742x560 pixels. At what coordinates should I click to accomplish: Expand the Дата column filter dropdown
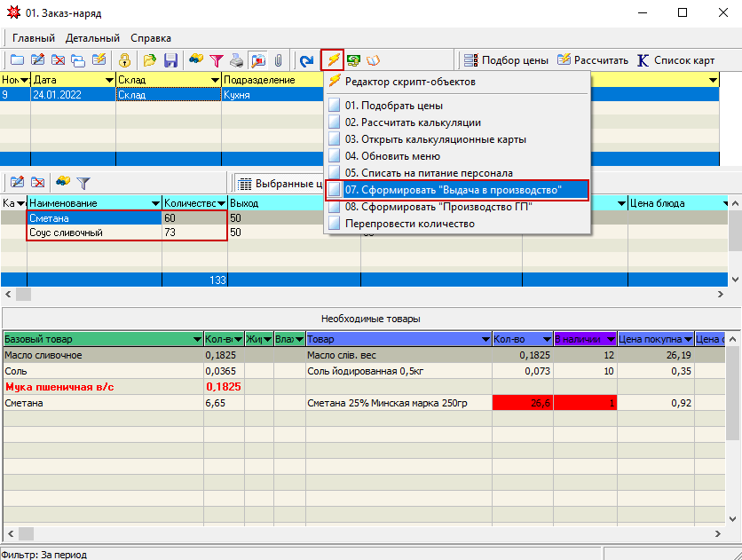109,80
